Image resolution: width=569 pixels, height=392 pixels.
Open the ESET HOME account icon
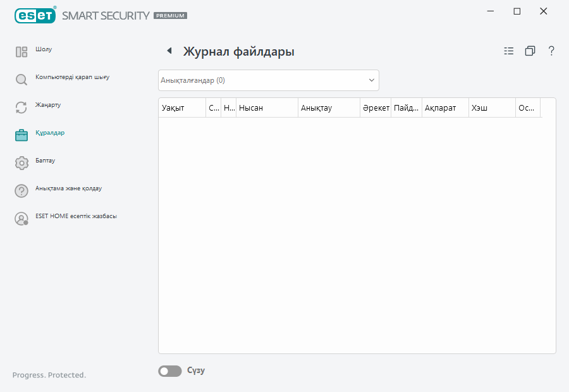[21, 218]
